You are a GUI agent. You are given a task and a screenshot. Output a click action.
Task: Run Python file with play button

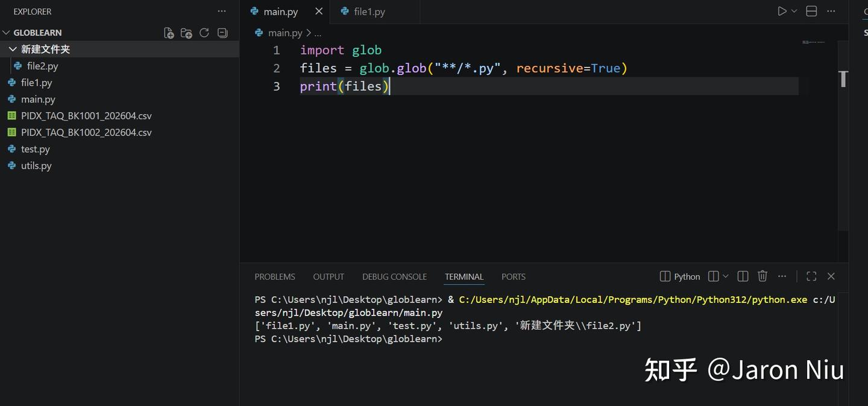point(782,11)
